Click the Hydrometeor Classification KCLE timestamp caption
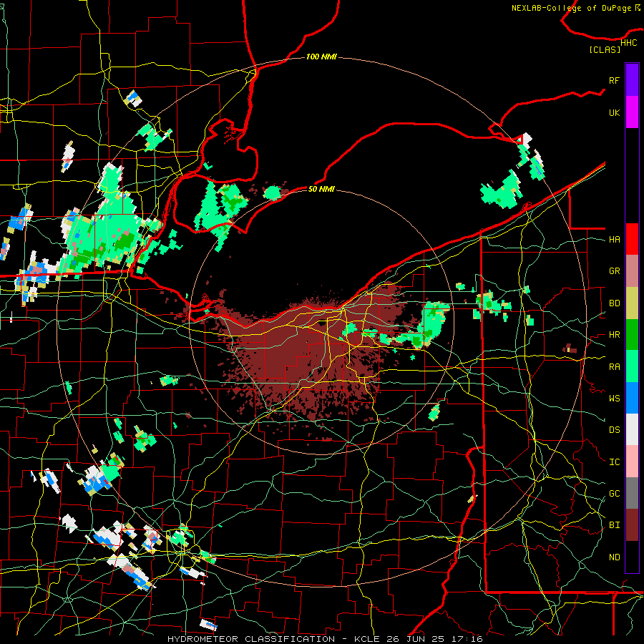The width and height of the screenshot is (644, 644). [x=325, y=639]
